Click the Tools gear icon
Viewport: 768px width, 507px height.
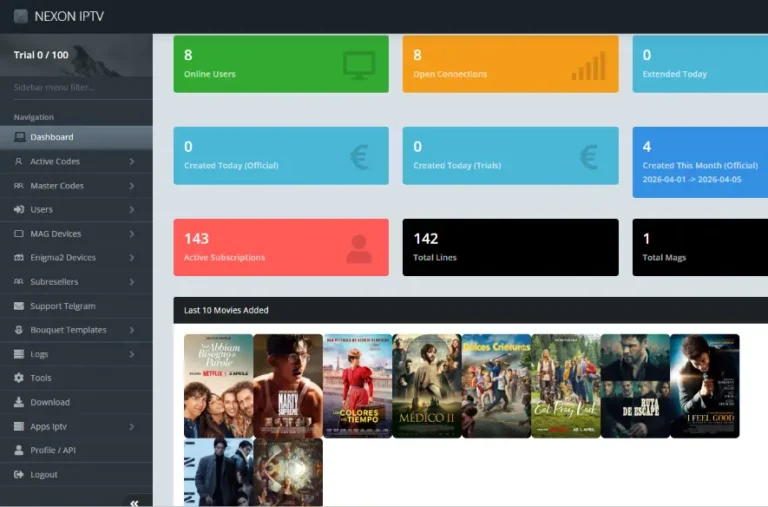tap(19, 378)
